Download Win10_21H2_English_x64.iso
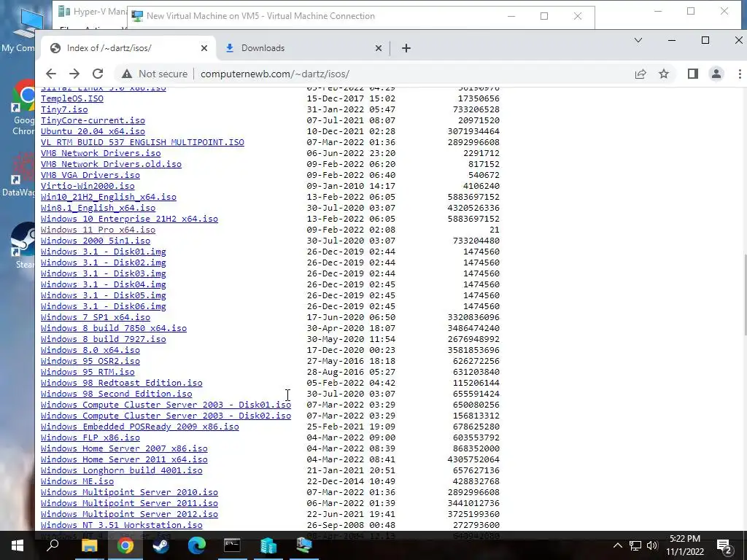 point(109,197)
